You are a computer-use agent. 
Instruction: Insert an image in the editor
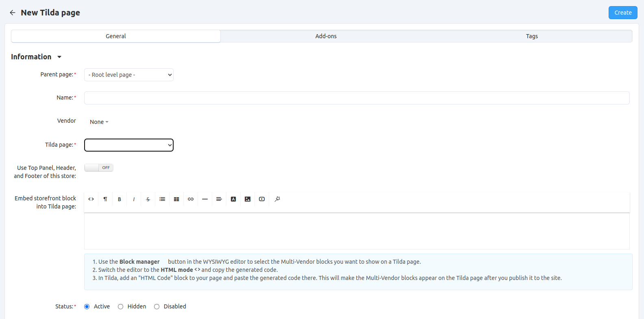248,199
